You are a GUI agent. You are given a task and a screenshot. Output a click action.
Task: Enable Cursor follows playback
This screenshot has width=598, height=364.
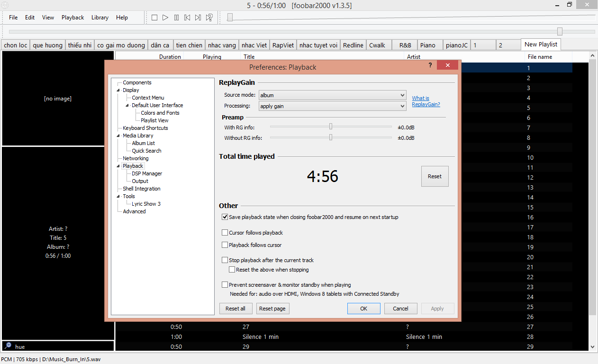point(225,233)
